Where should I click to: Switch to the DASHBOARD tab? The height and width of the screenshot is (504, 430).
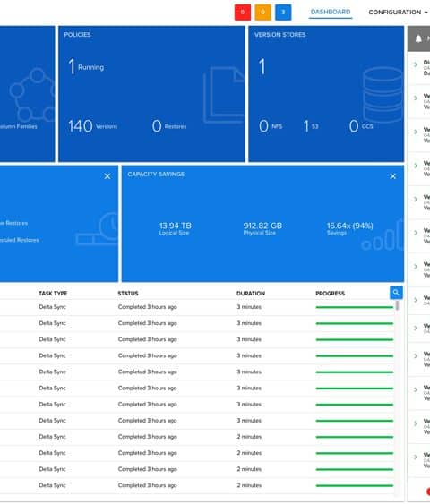click(331, 13)
